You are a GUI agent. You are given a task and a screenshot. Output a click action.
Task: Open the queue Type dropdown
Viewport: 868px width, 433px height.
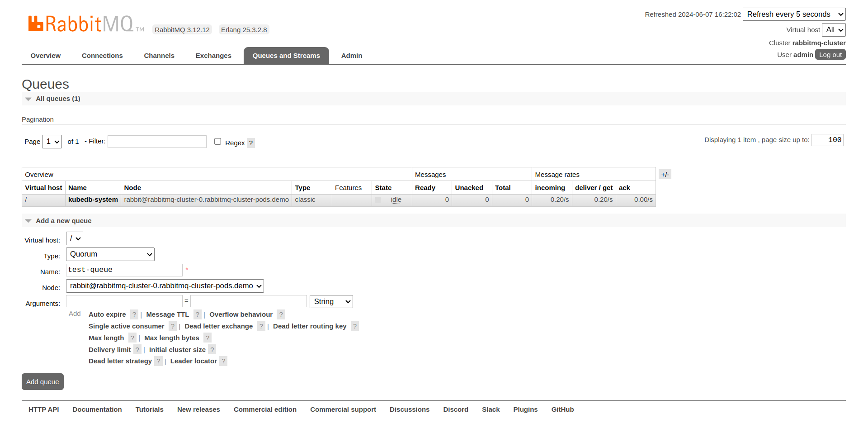click(110, 254)
